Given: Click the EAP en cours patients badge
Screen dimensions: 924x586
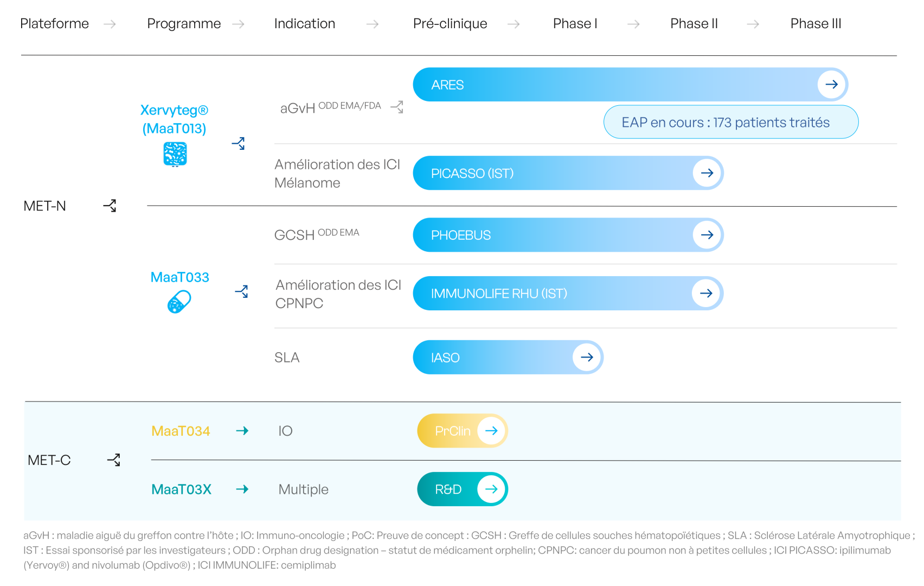Looking at the screenshot, I should coord(730,123).
